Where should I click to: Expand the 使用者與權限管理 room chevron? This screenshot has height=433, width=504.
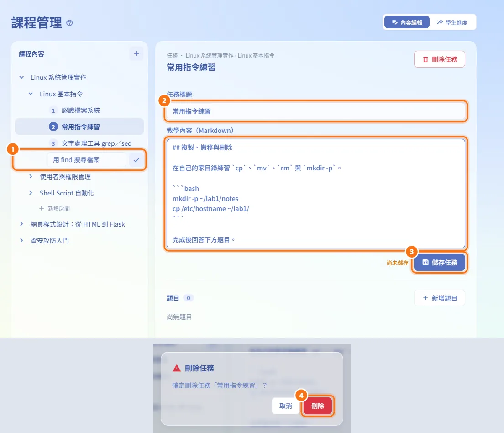(x=31, y=176)
